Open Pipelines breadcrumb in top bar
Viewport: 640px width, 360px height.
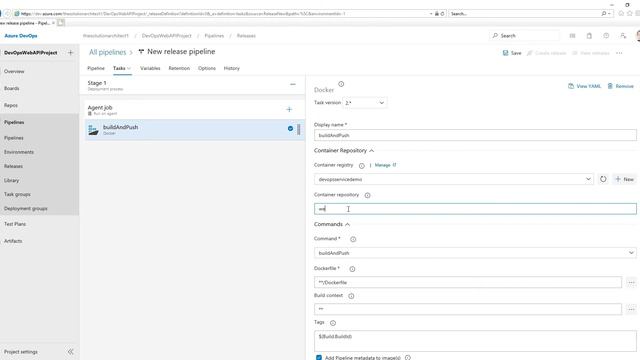point(214,36)
